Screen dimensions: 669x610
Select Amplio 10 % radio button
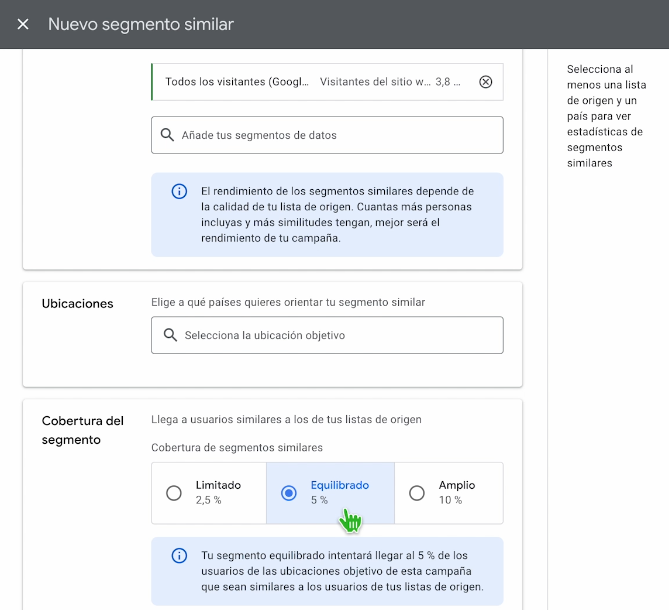417,493
